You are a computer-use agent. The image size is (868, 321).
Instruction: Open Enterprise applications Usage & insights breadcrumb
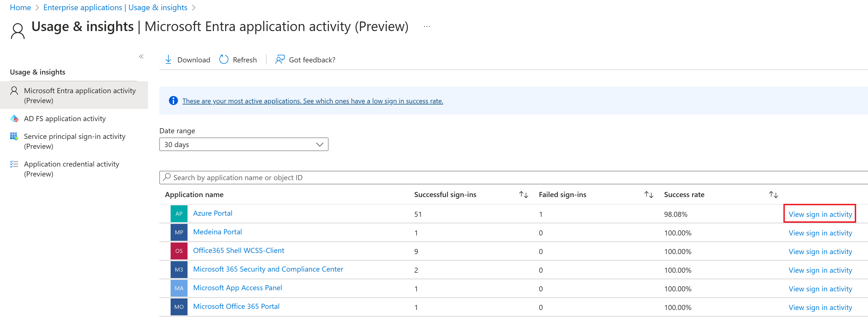pos(115,7)
